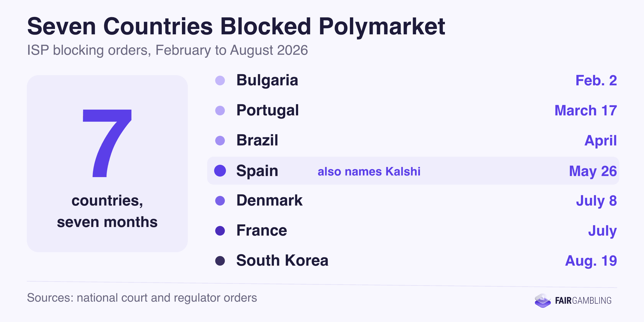Click the Fair Gambling logo icon
644x322 pixels.
click(543, 301)
